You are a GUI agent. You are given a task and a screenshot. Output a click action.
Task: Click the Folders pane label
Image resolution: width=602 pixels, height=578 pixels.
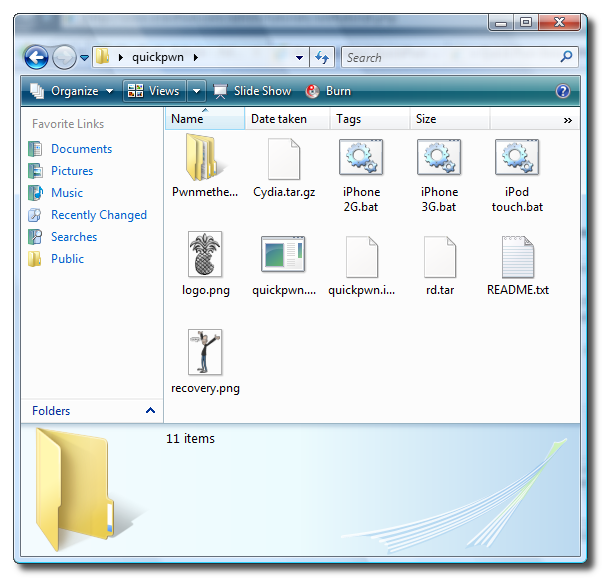pyautogui.click(x=51, y=411)
